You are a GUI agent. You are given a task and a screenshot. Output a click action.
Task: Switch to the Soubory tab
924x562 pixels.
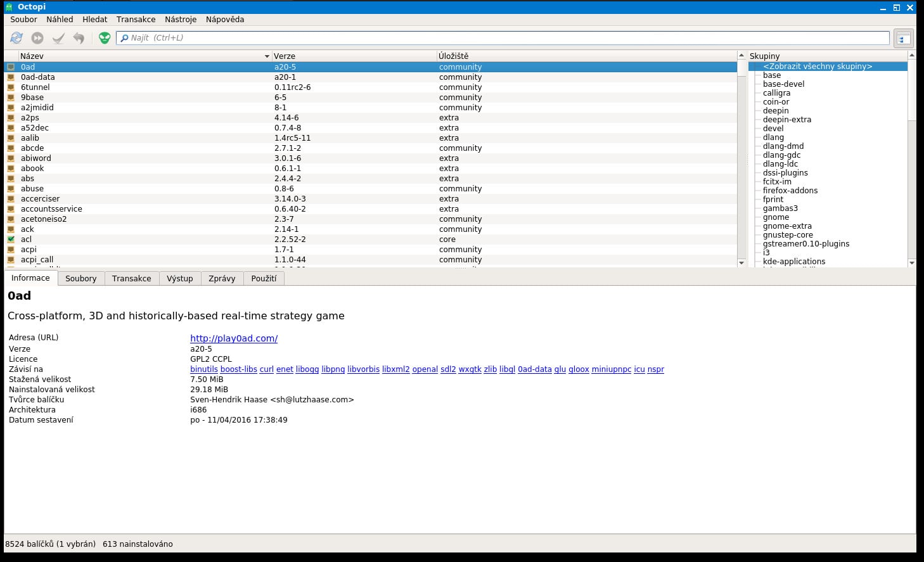(81, 279)
